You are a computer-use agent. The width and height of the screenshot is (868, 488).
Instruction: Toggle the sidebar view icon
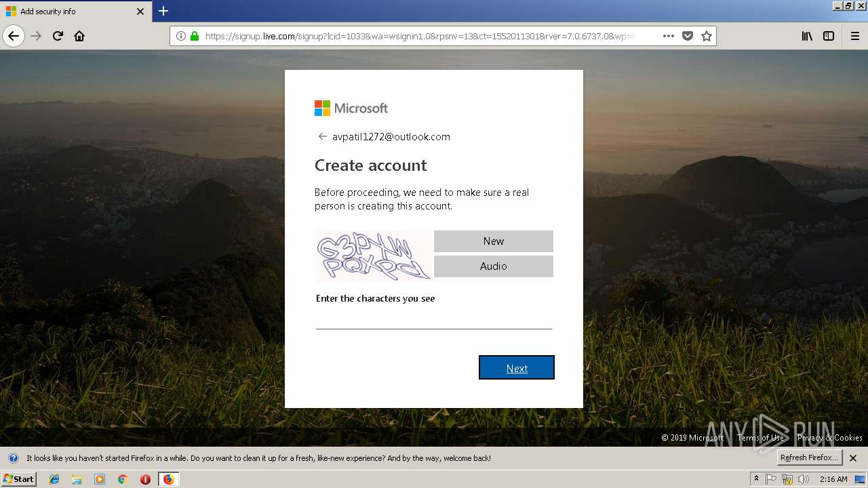click(x=829, y=36)
